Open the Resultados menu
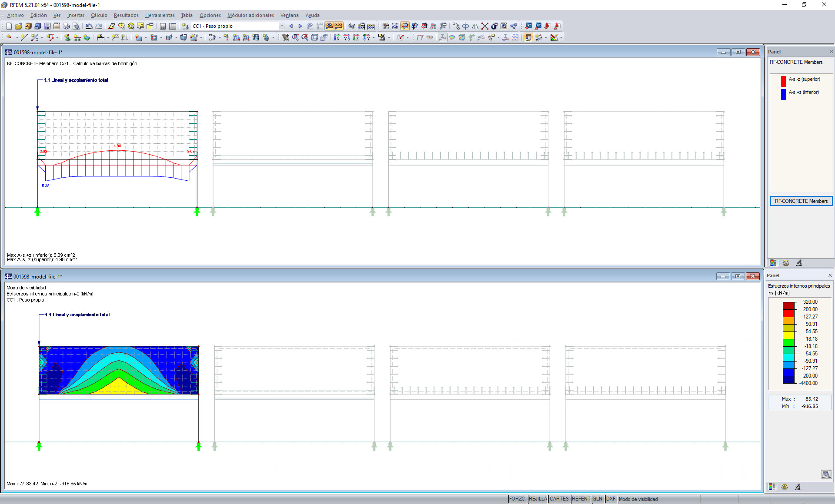 tap(126, 15)
